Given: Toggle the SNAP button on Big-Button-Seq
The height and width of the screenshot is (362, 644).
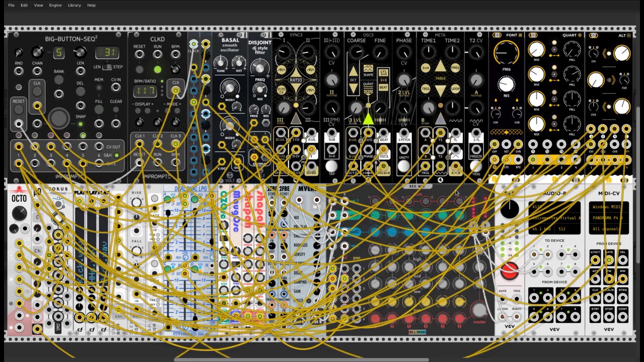Looking at the screenshot, I should pos(82,123).
